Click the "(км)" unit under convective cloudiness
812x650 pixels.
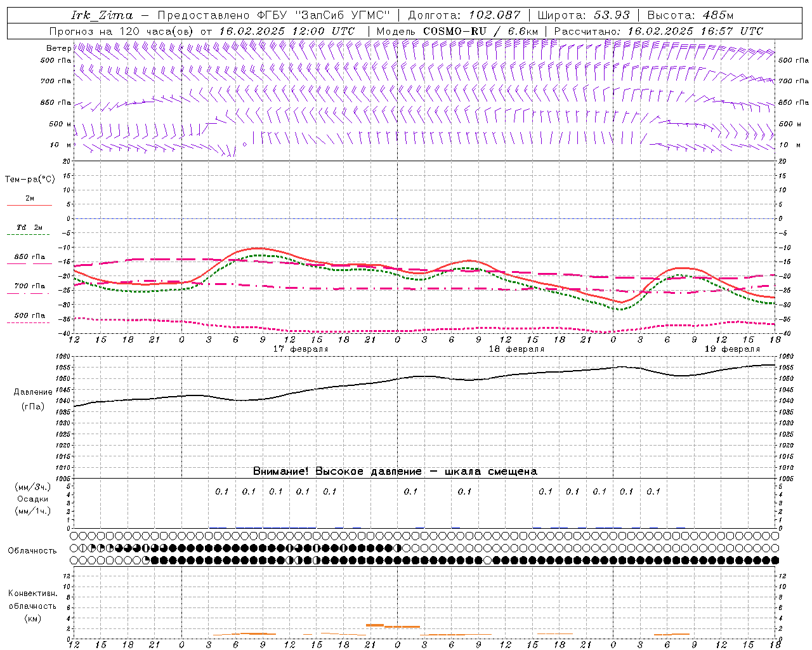click(x=33, y=618)
